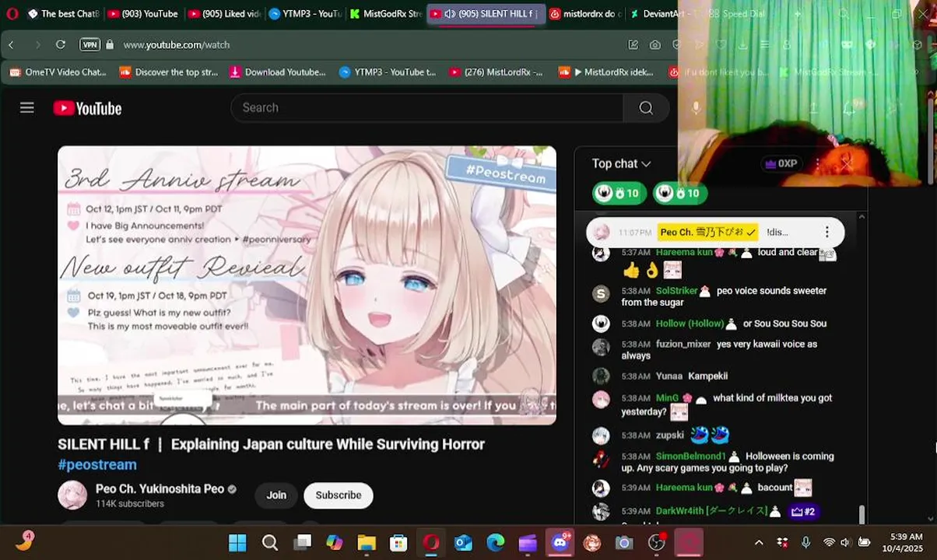Open Task View on the taskbar

(303, 542)
